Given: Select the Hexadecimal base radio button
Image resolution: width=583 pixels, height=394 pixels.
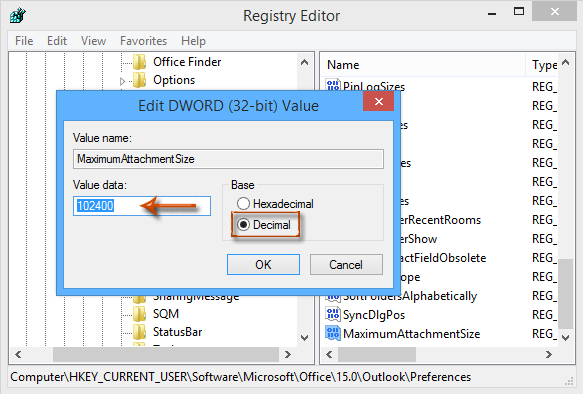Looking at the screenshot, I should [x=244, y=204].
